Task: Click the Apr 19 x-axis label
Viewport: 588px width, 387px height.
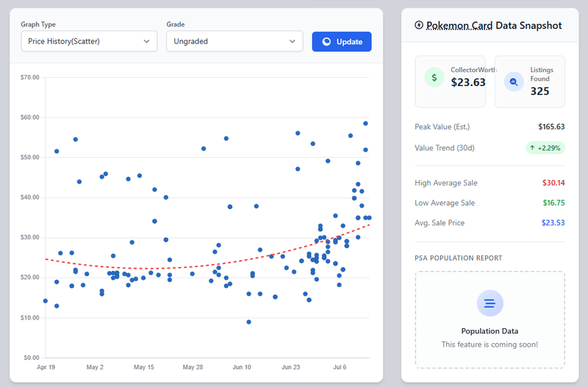Action: point(46,367)
